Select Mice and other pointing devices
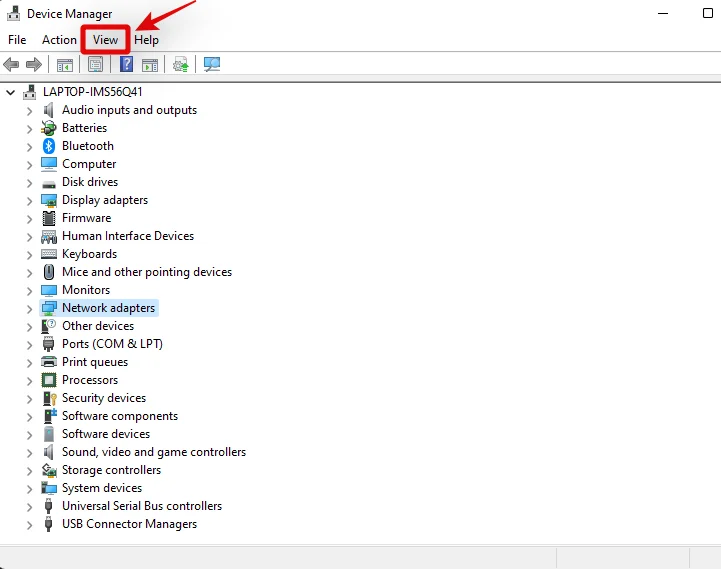Screen dimensions: 721x569 (147, 272)
